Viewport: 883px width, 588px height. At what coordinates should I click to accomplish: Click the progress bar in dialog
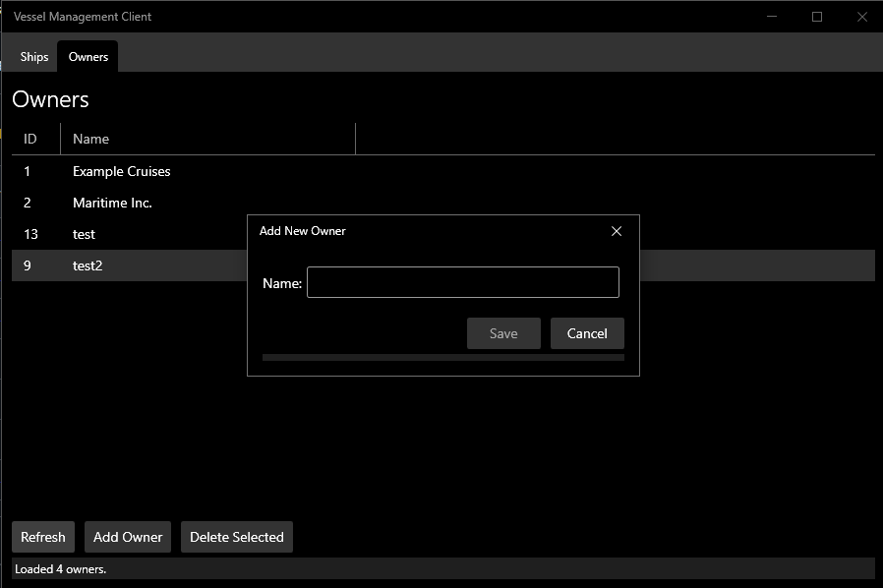pos(443,358)
